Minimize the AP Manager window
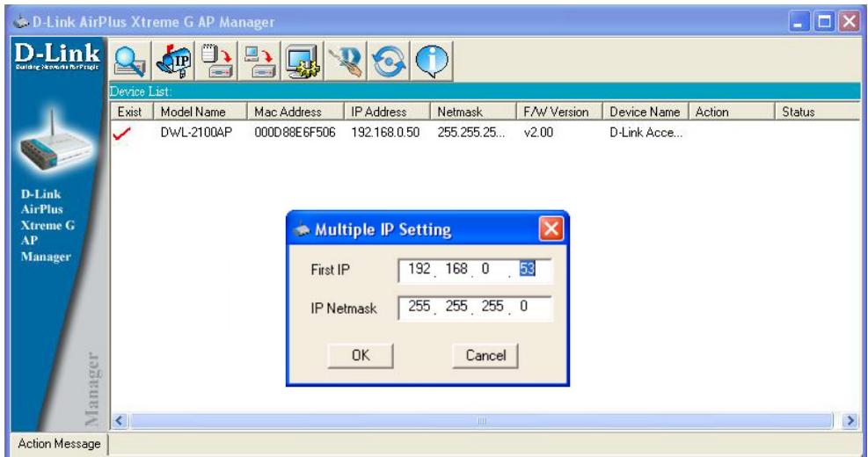Image resolution: width=868 pixels, height=457 pixels. (798, 22)
